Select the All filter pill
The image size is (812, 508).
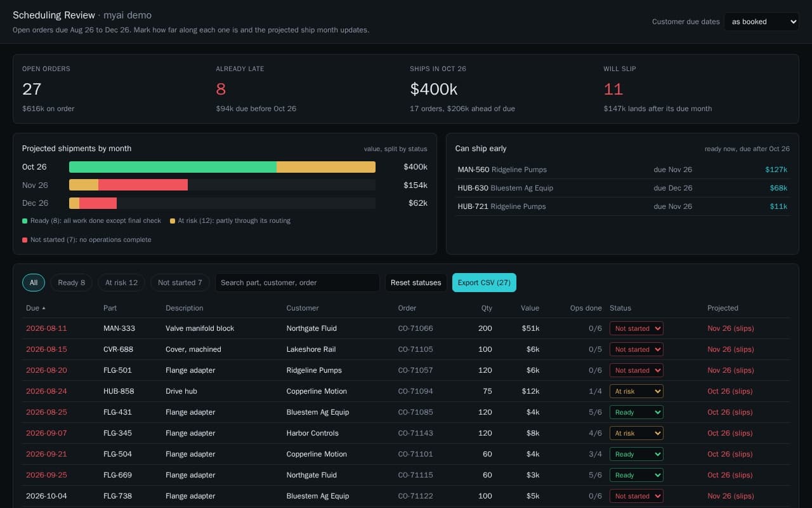point(34,283)
